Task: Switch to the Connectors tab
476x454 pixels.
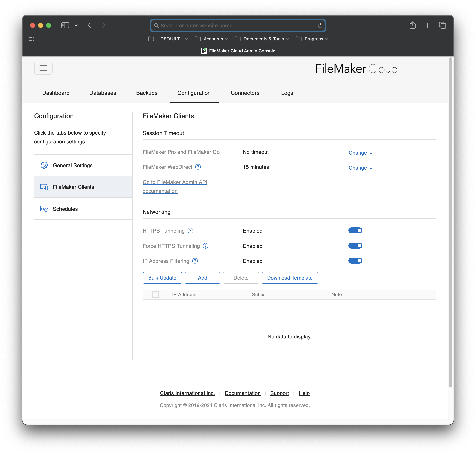Action: [x=245, y=93]
